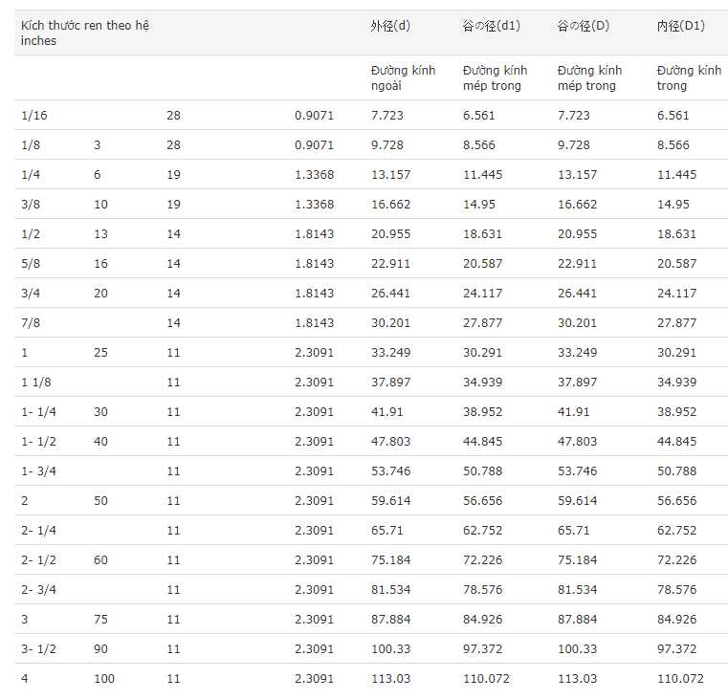
Task: Click the 1/16 thread size cell
Action: [x=34, y=115]
